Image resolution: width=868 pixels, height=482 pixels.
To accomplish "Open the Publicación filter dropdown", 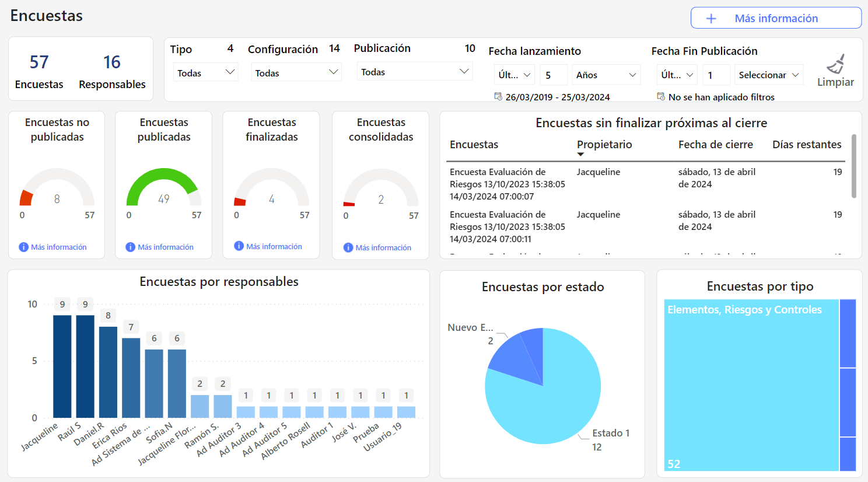I will click(414, 72).
